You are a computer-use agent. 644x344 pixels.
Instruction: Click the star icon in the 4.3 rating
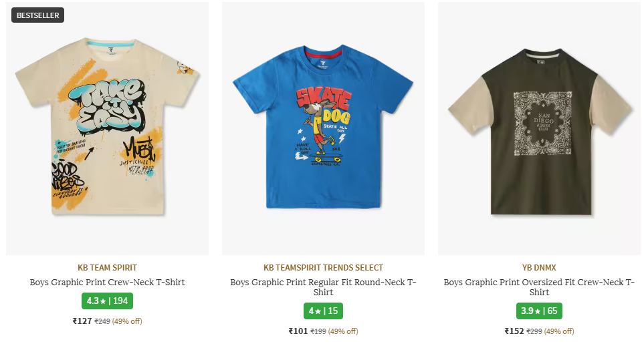coord(103,301)
